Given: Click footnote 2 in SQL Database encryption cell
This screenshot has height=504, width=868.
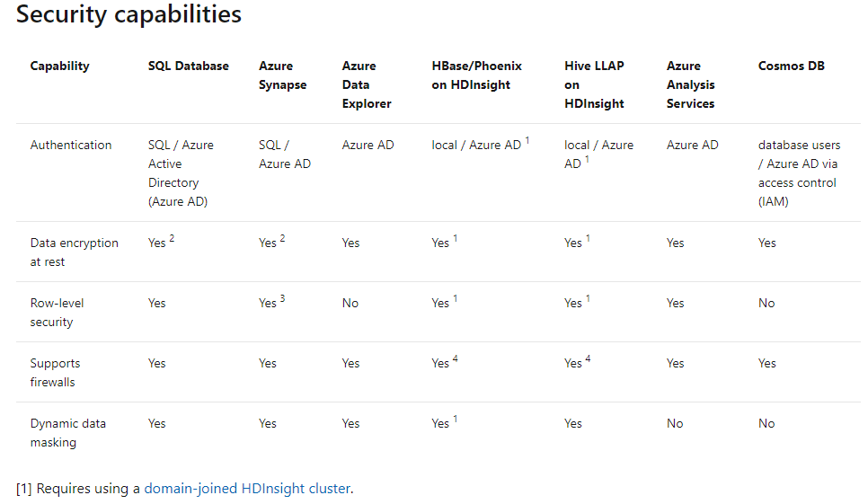Looking at the screenshot, I should (172, 238).
